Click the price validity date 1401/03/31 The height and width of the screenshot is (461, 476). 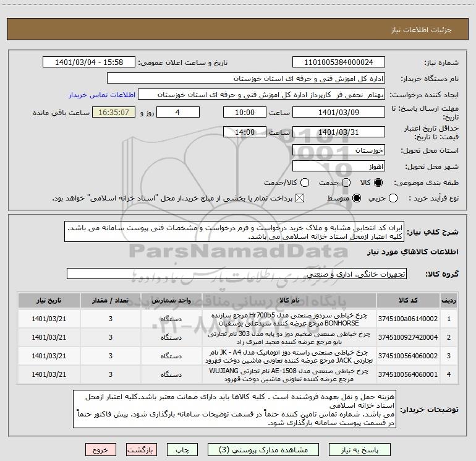pos(339,132)
